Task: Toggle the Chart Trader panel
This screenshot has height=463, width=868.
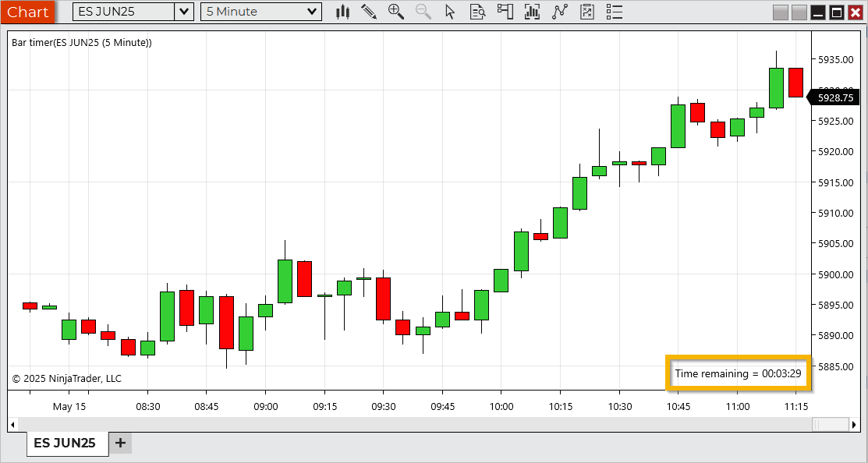Action: [505, 12]
